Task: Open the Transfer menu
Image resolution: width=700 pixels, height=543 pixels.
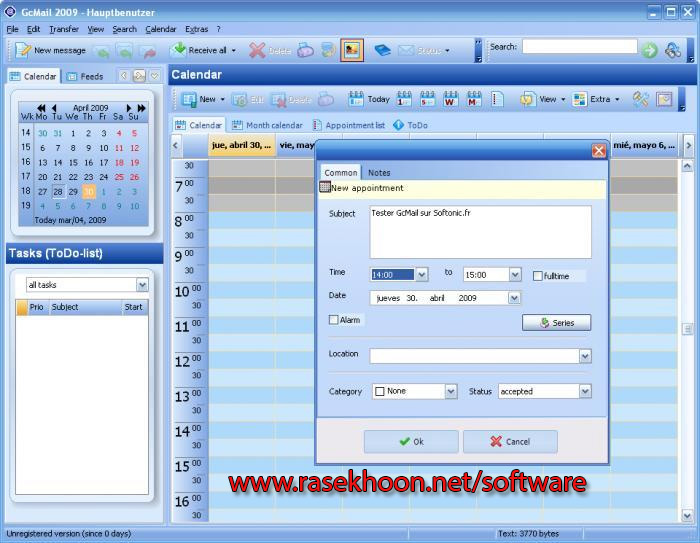Action: (64, 29)
